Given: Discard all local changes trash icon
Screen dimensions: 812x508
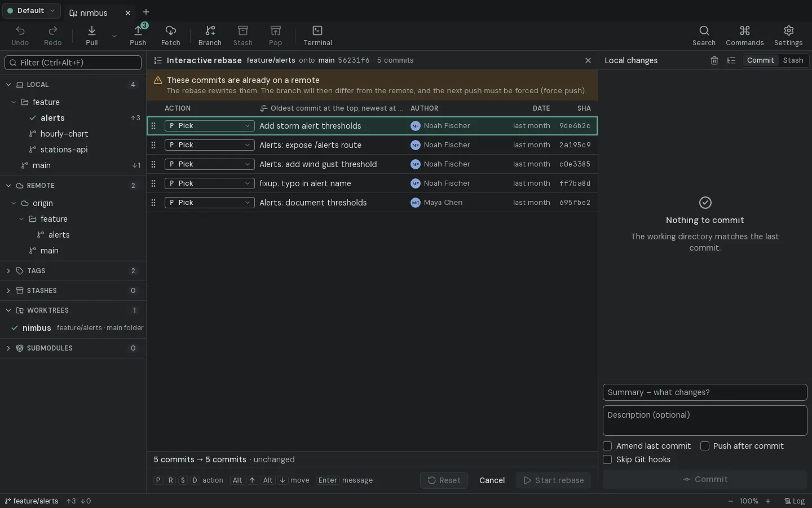Looking at the screenshot, I should click(714, 60).
